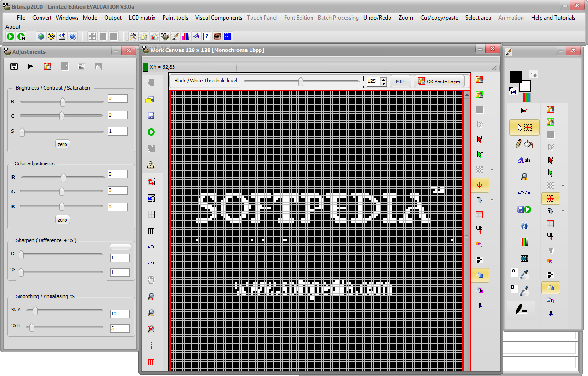Click the Smoothing % A slider handle

click(x=35, y=310)
